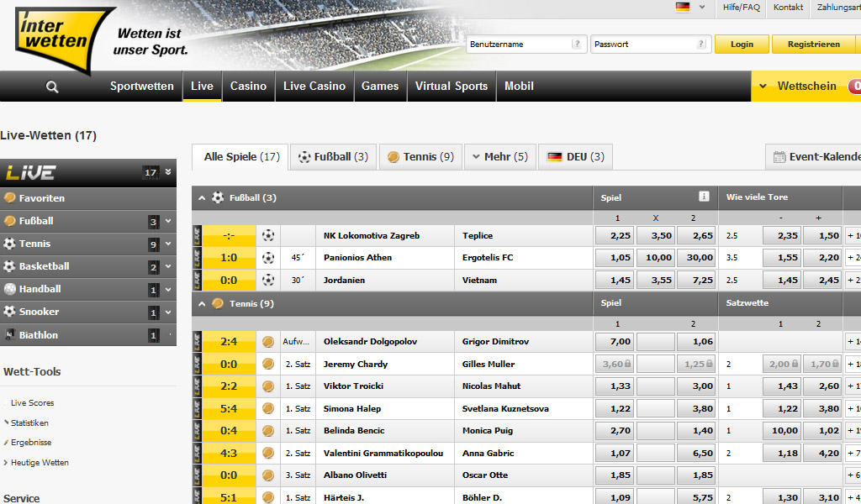This screenshot has width=861, height=504.
Task: Click tennis ball icon in Albano Olivetti row
Action: (x=268, y=475)
